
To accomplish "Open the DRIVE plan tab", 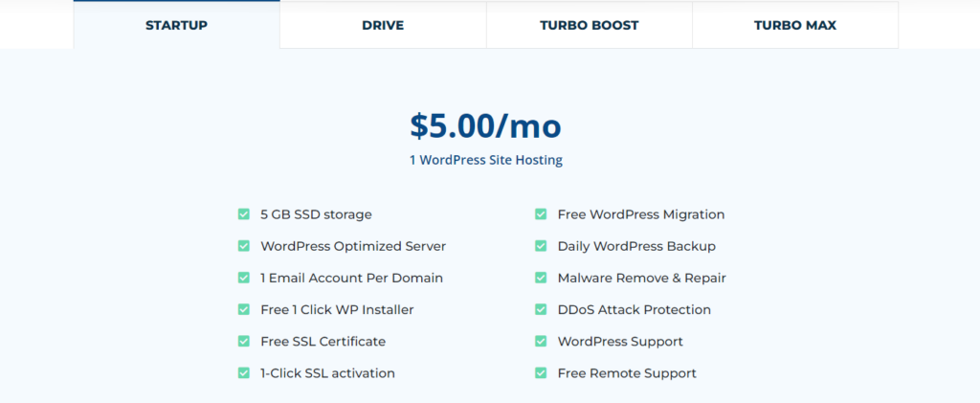I will 383,25.
